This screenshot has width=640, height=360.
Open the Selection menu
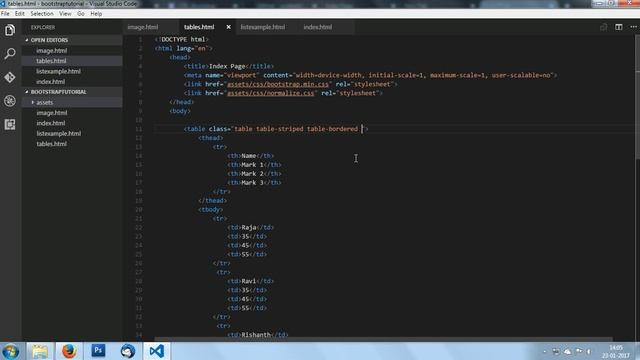(42, 13)
